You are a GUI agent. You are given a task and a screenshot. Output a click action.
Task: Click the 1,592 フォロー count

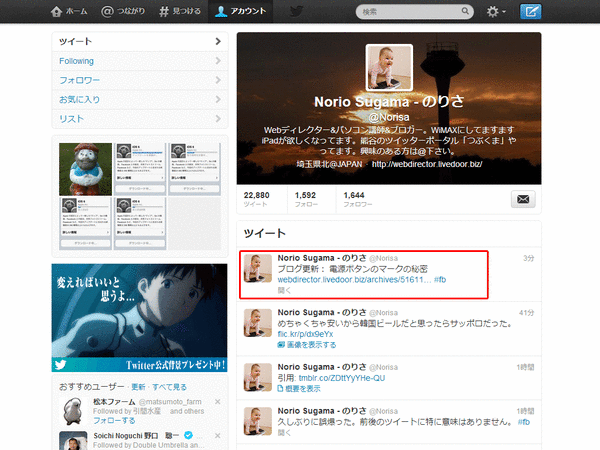click(306, 199)
